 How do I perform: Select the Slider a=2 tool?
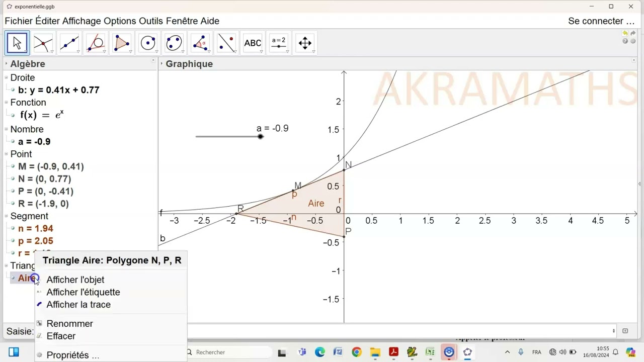(279, 43)
